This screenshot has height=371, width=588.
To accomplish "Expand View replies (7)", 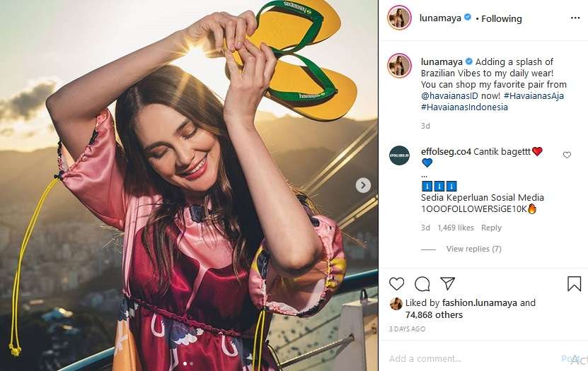I will coord(473,249).
